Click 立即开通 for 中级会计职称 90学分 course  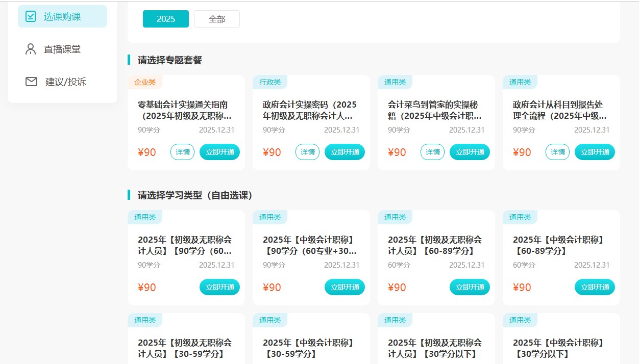(345, 287)
